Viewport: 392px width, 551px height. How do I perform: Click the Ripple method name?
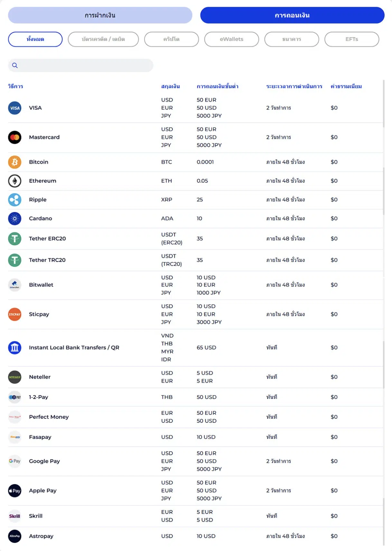[38, 200]
